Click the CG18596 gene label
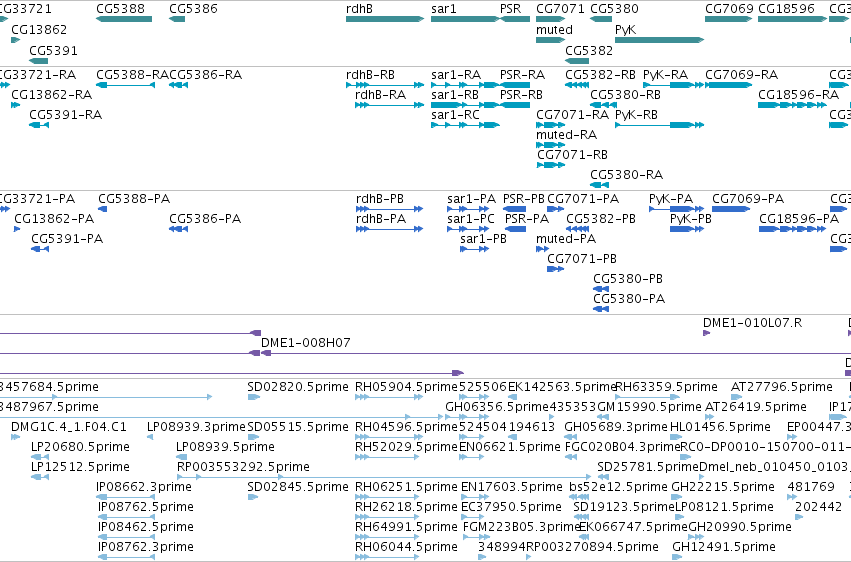The image size is (851, 562). (786, 9)
